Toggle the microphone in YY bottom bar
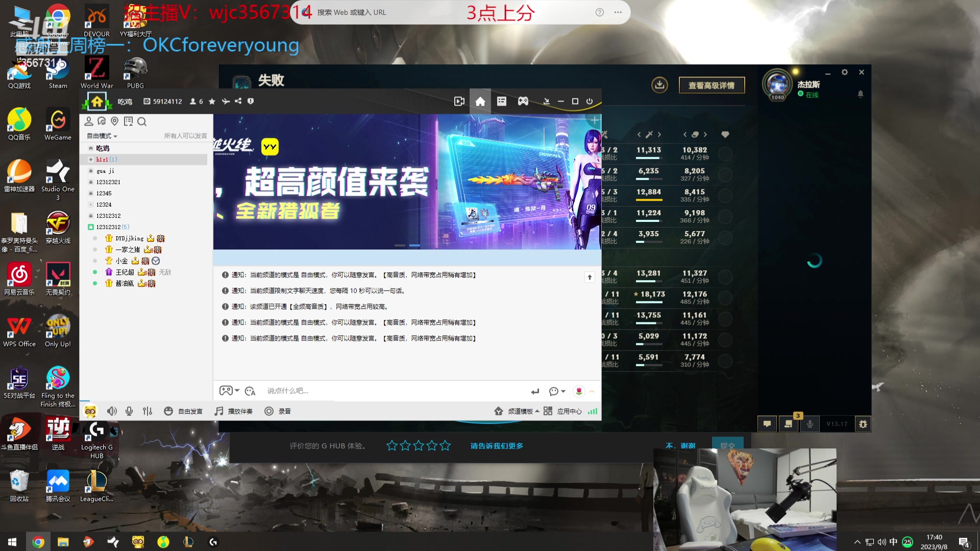Image resolution: width=980 pixels, height=551 pixels. tap(129, 411)
